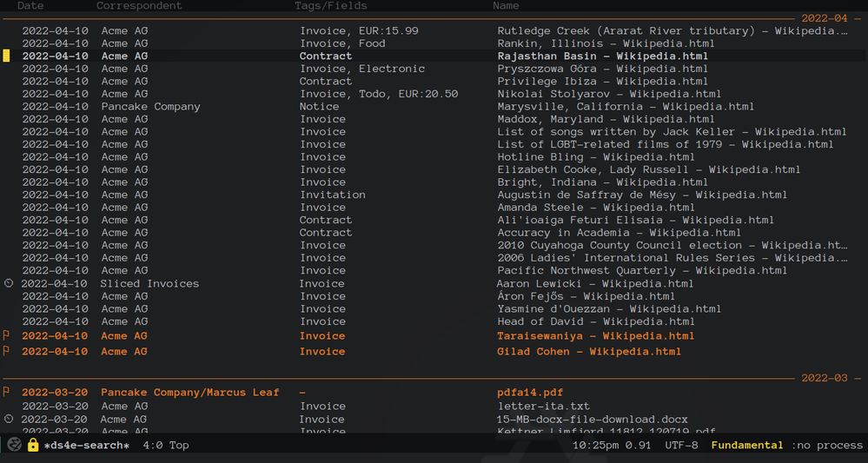This screenshot has width=868, height=463.
Task: Click the flag icon beside Taraisewaniya row
Action: (x=7, y=336)
